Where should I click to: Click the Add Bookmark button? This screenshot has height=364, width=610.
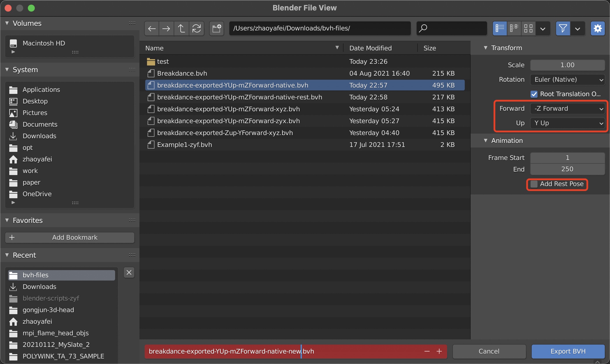tap(70, 238)
